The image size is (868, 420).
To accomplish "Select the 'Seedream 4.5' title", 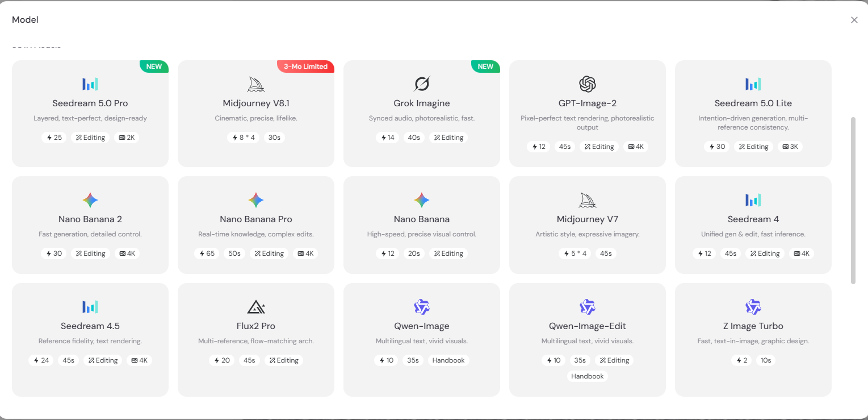I will pyautogui.click(x=90, y=326).
